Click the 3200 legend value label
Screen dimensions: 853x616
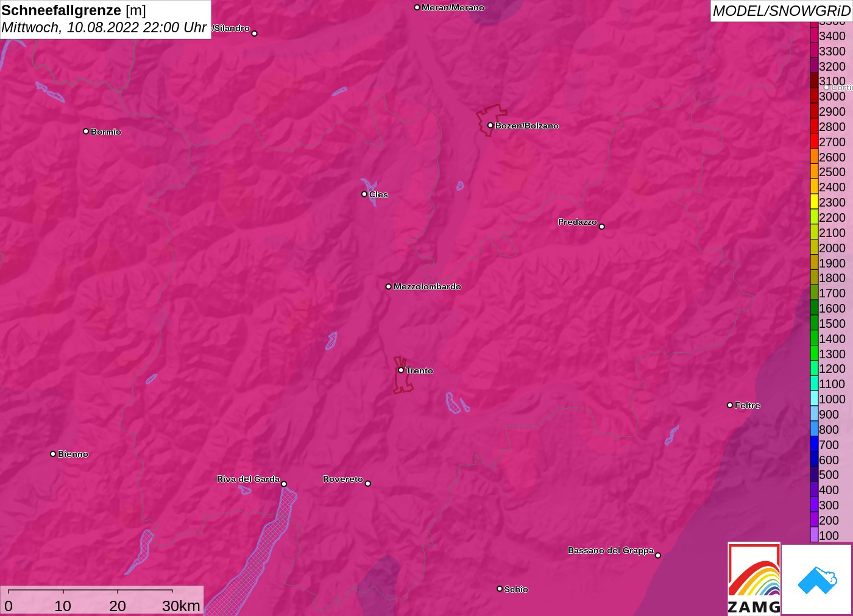[x=832, y=66]
